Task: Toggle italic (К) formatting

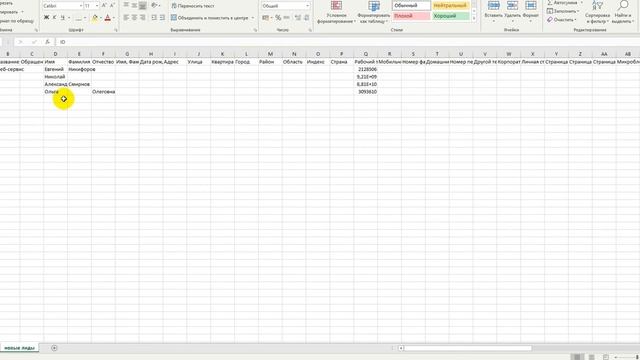Action: 54,18
